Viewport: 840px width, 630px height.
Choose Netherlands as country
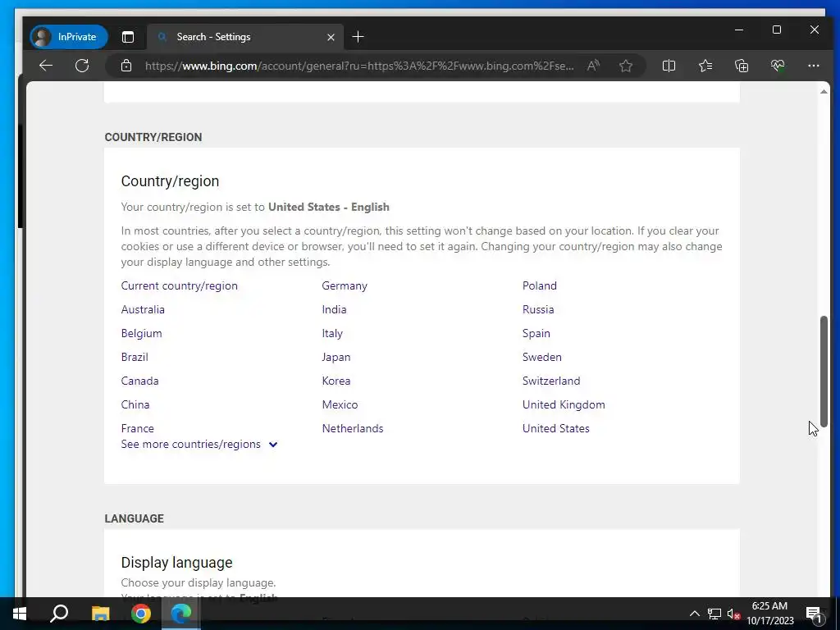[x=353, y=428]
